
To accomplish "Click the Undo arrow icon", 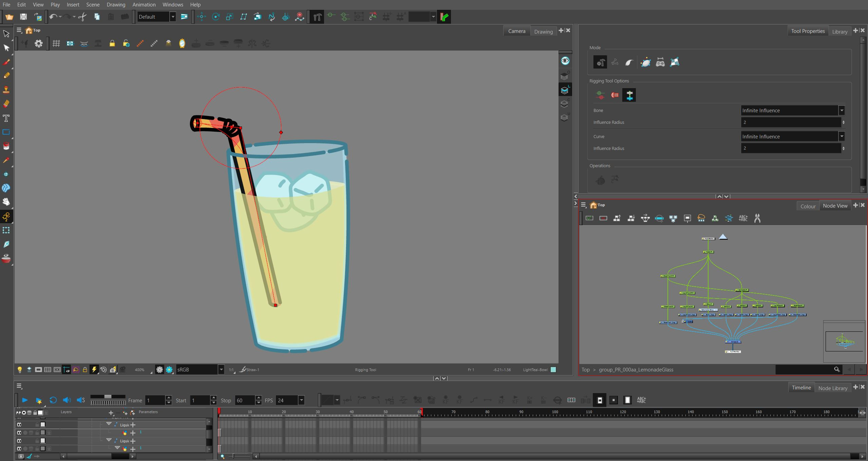I will point(53,17).
